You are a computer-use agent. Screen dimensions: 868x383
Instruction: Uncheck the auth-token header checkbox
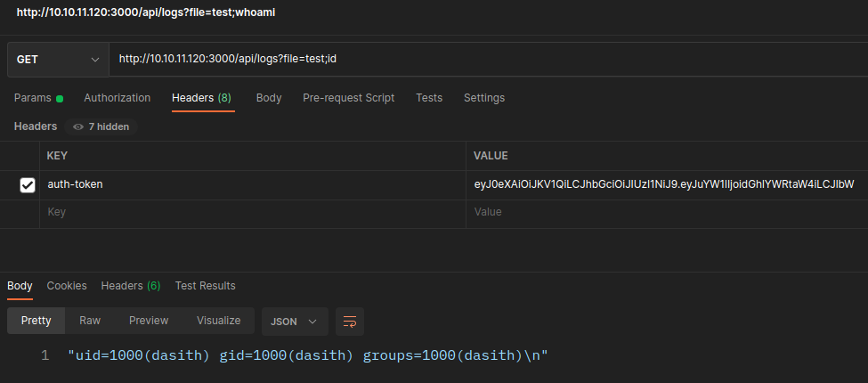[x=28, y=184]
